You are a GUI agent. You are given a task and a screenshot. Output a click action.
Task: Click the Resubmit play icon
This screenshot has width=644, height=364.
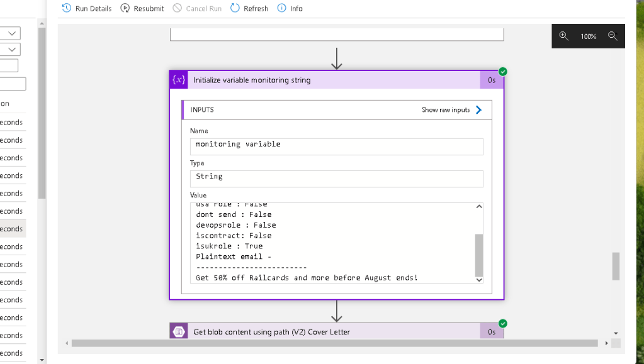click(125, 8)
